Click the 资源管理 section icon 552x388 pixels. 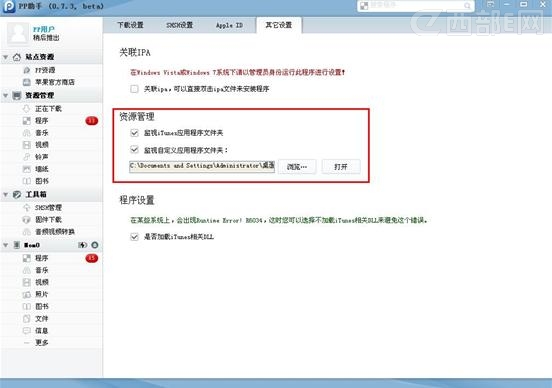[x=17, y=95]
